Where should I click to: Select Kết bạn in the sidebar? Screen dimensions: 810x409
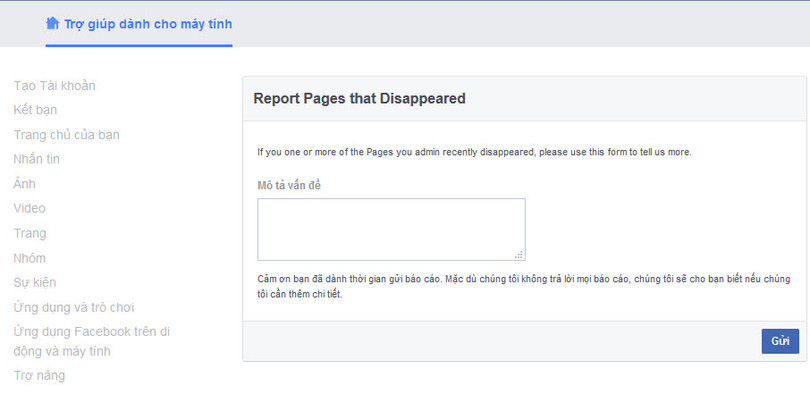(38, 110)
